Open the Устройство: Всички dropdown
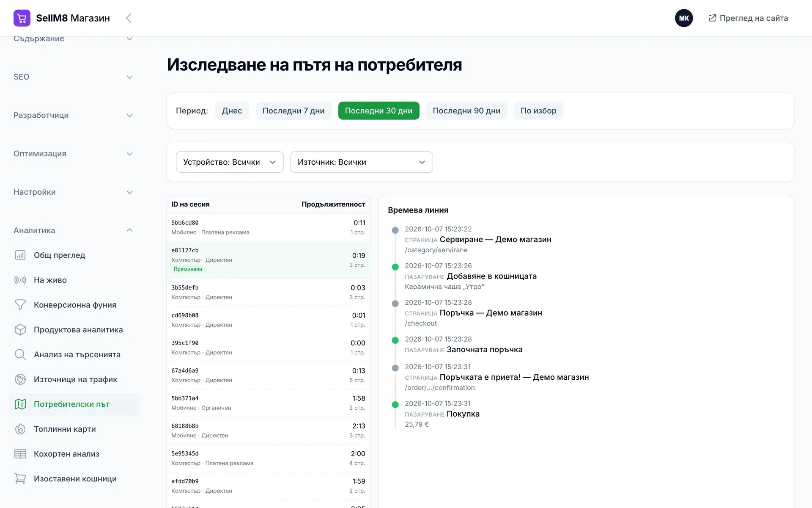Screen dimensions: 812x508 (230, 162)
